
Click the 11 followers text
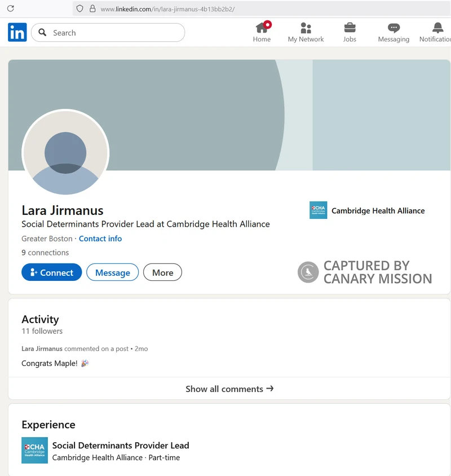coord(42,331)
